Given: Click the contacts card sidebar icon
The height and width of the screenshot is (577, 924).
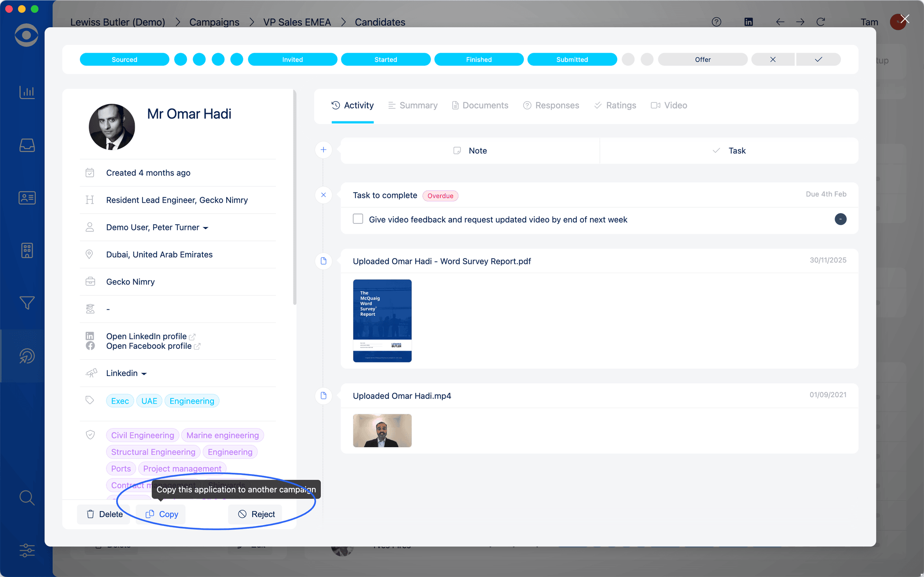Looking at the screenshot, I should pos(27,198).
